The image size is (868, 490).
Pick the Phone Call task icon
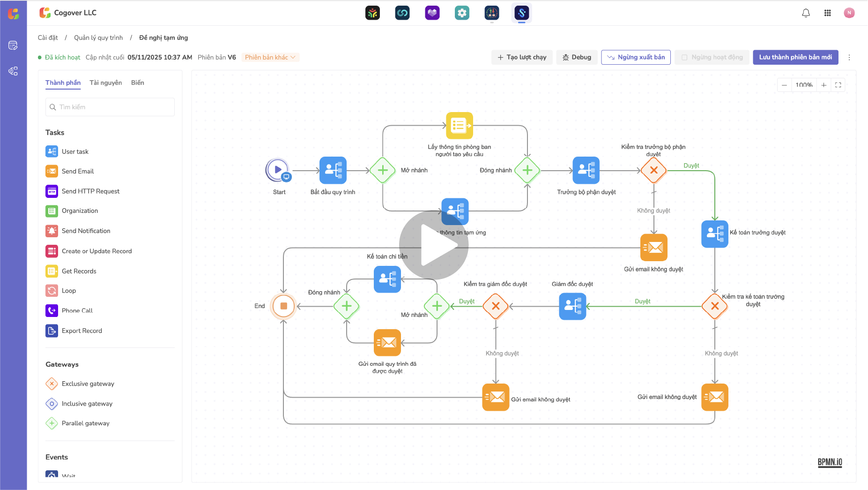52,310
